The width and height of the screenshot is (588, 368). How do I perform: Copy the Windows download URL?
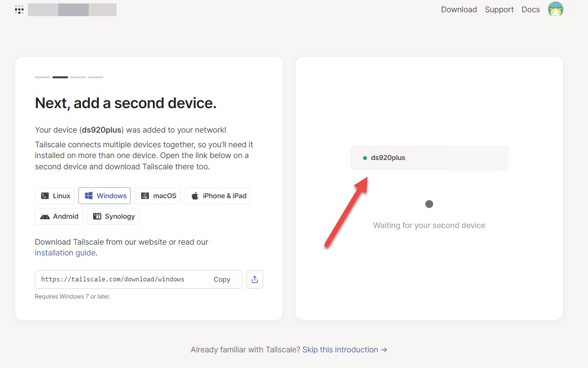click(x=222, y=279)
